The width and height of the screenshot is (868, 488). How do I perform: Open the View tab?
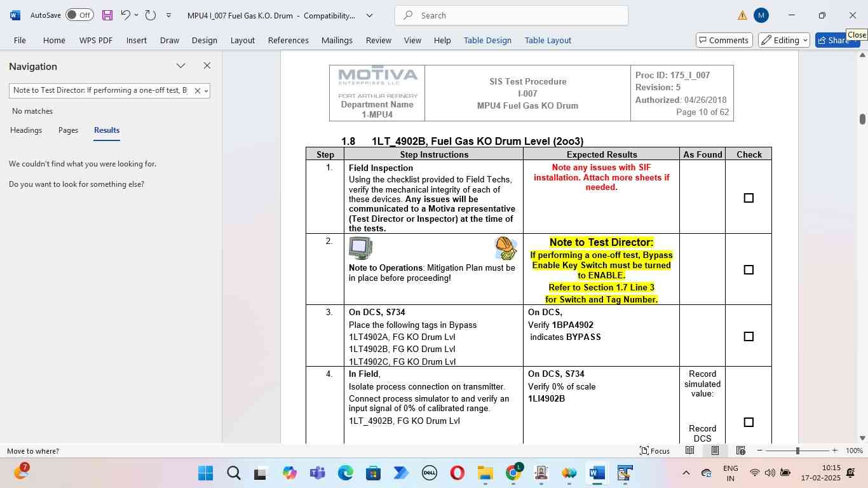413,40
